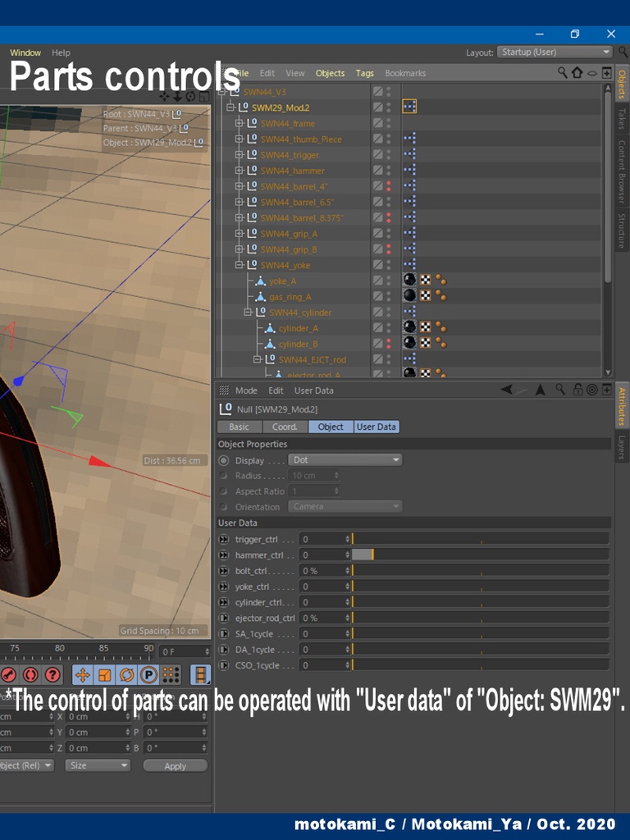The width and height of the screenshot is (630, 840).
Task: Activate the Rotate tool icon
Action: pyautogui.click(x=126, y=675)
